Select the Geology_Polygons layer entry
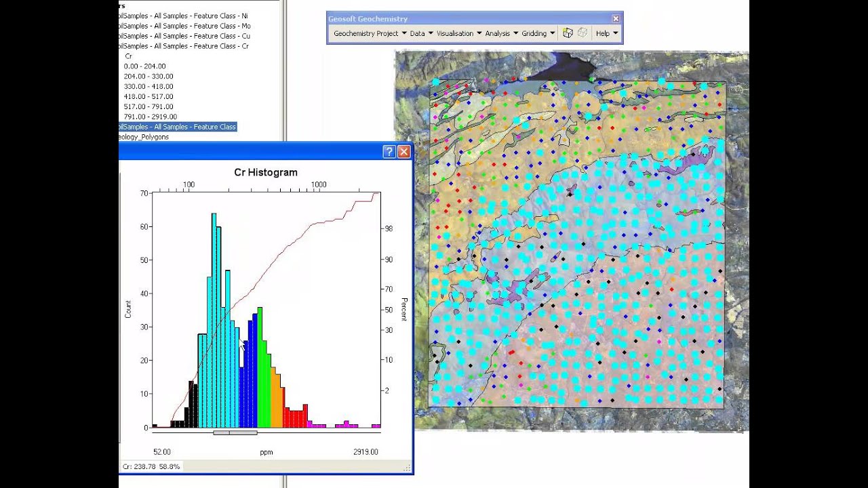Screen dimensions: 868x488 coord(144,137)
